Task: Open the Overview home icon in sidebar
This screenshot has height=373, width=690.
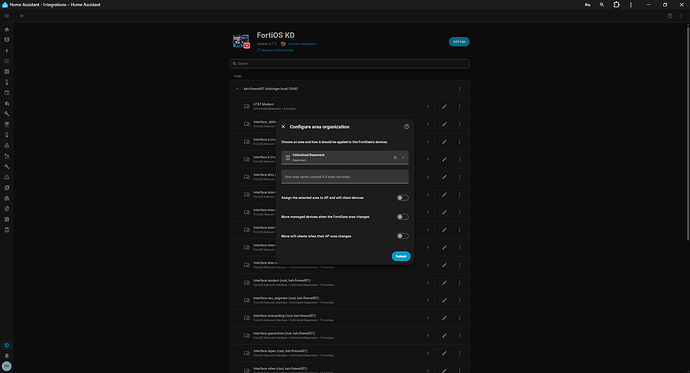Action: pyautogui.click(x=7, y=29)
